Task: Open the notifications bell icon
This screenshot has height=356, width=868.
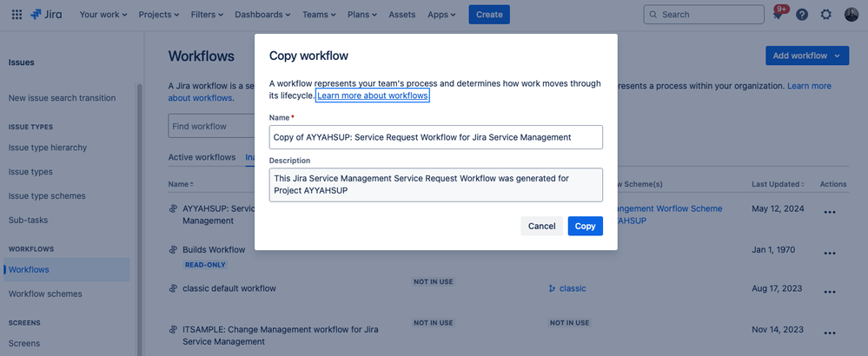Action: click(x=779, y=15)
